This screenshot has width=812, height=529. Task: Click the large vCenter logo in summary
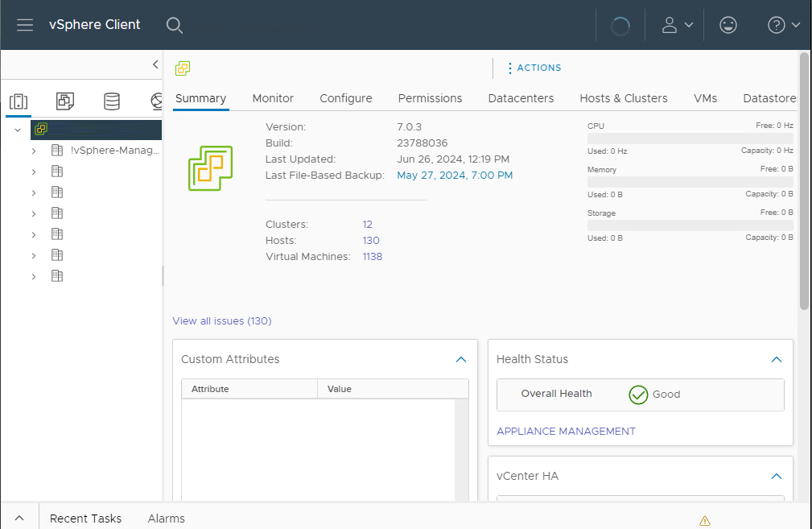click(x=210, y=168)
